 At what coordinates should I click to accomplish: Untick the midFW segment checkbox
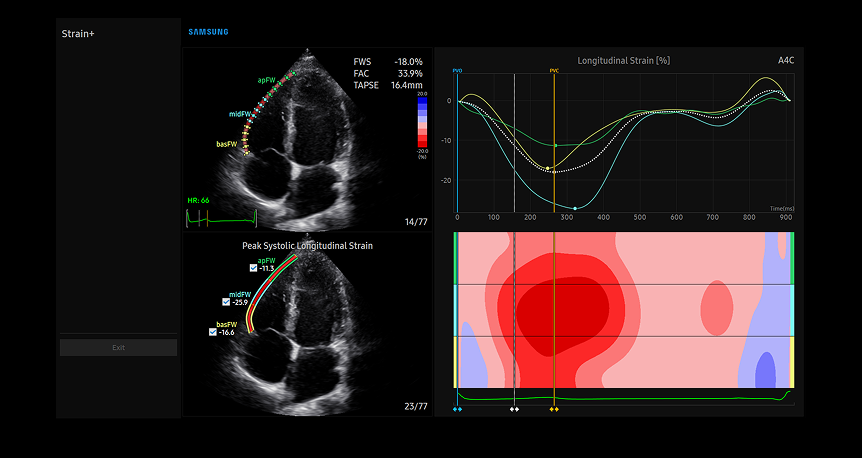[226, 302]
